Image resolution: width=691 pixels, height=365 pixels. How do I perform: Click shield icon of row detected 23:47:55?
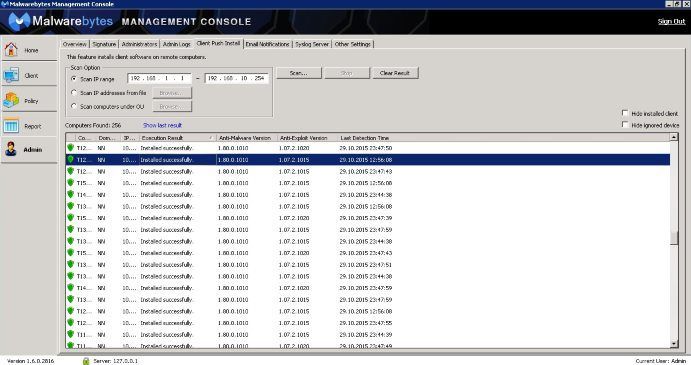coord(71,323)
